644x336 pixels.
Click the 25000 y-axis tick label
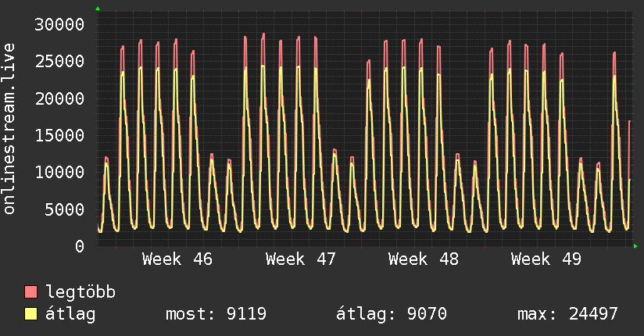click(60, 61)
